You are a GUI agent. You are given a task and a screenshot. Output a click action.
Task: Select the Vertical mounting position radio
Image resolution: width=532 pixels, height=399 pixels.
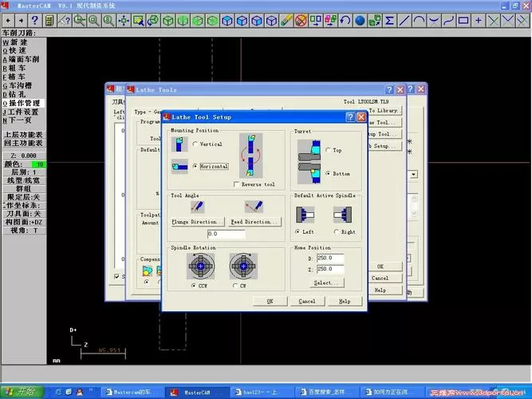(x=195, y=144)
